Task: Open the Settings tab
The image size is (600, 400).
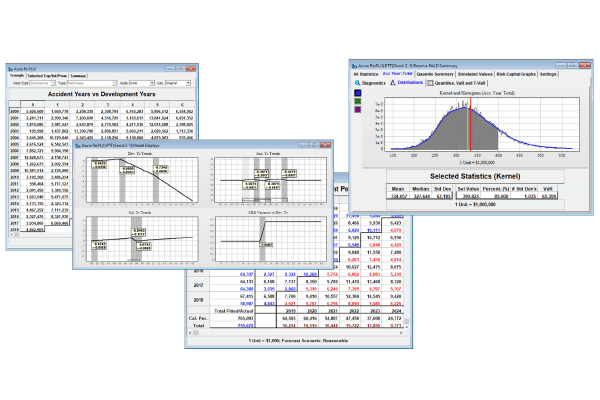Action: [548, 74]
